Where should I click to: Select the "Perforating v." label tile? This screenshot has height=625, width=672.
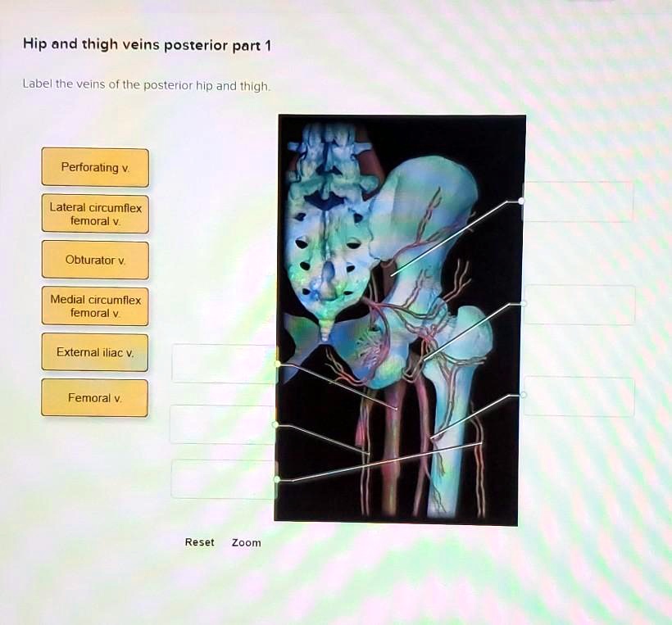(x=94, y=167)
